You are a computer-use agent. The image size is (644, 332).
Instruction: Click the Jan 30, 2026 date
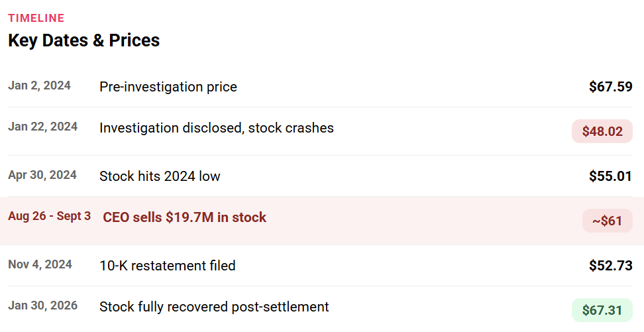coord(42,305)
